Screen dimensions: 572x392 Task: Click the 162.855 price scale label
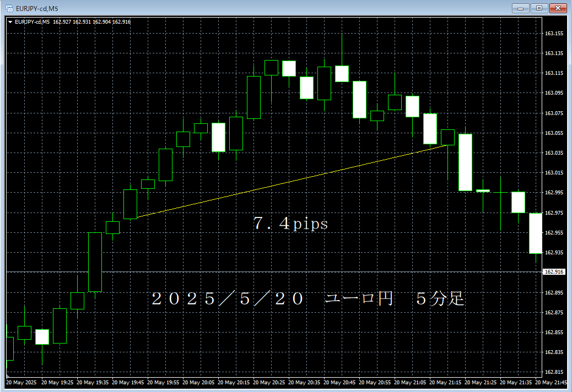tap(554, 332)
